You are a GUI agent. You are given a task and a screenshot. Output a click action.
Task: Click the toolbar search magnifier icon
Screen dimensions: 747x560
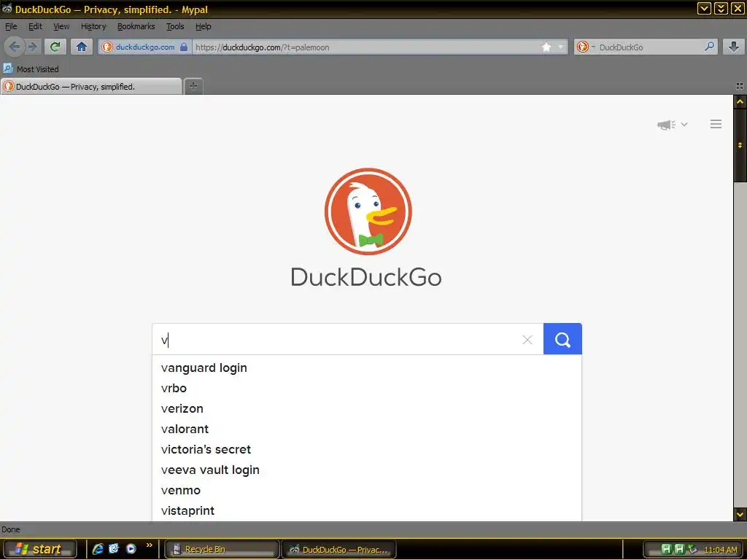(x=709, y=46)
